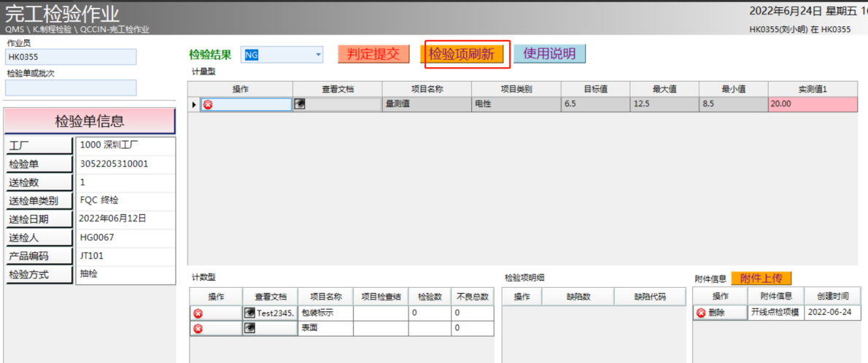Click the 实测值1 cell showing 20.00
This screenshot has width=868, height=363.
pos(813,104)
